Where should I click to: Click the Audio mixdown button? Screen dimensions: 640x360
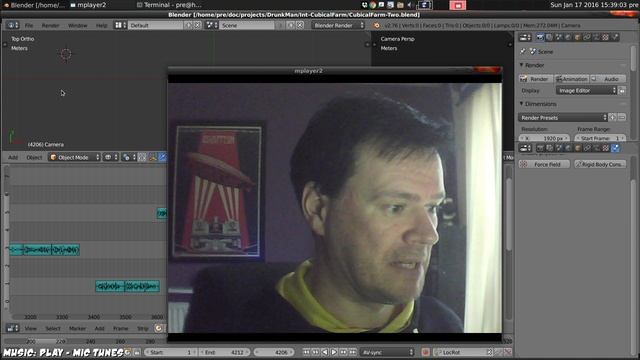607,79
